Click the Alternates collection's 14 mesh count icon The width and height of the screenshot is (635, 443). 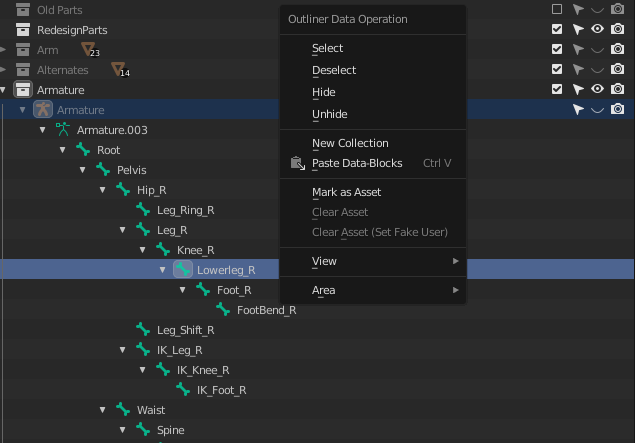pos(120,70)
